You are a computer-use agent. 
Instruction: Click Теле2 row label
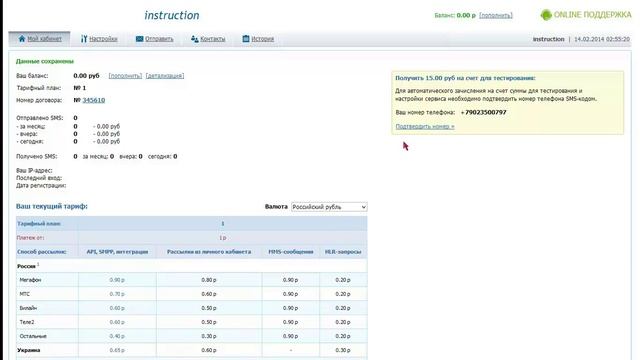[x=27, y=322]
